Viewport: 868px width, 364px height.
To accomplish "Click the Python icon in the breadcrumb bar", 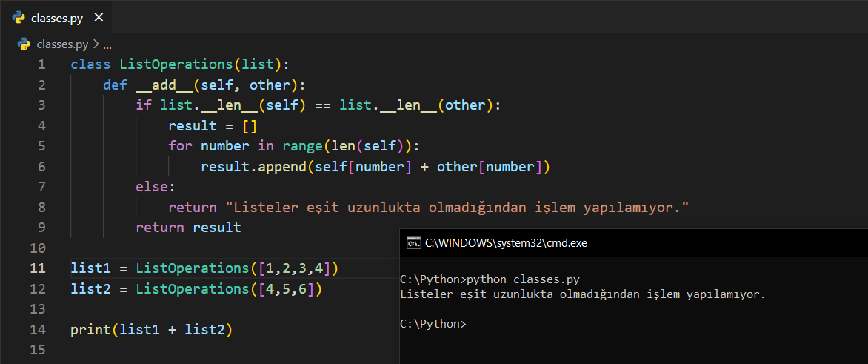I will point(24,44).
